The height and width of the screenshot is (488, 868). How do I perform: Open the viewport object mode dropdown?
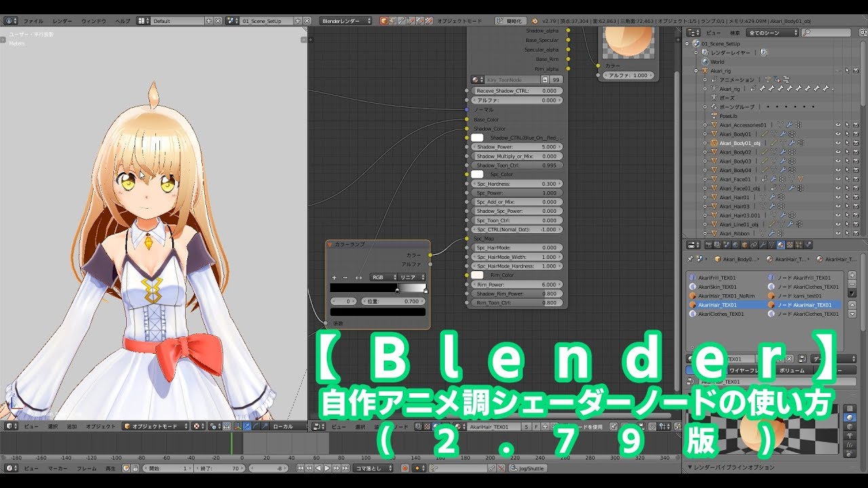pyautogui.click(x=155, y=426)
